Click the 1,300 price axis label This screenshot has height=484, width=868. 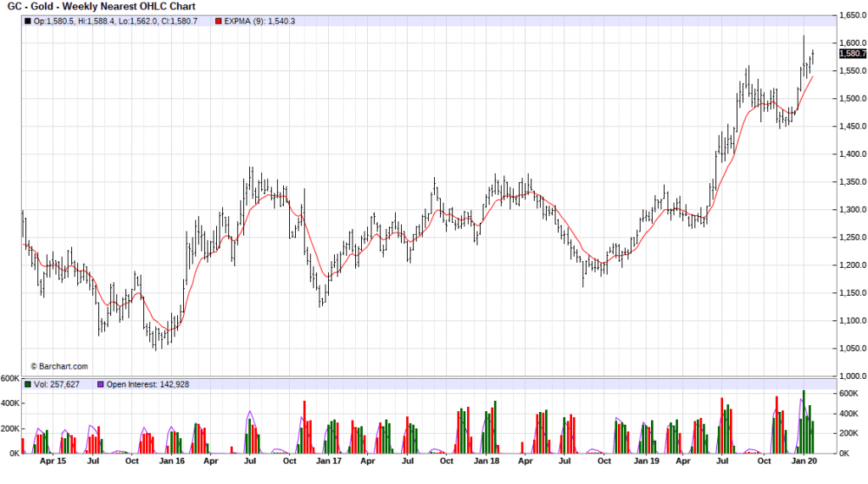click(851, 210)
